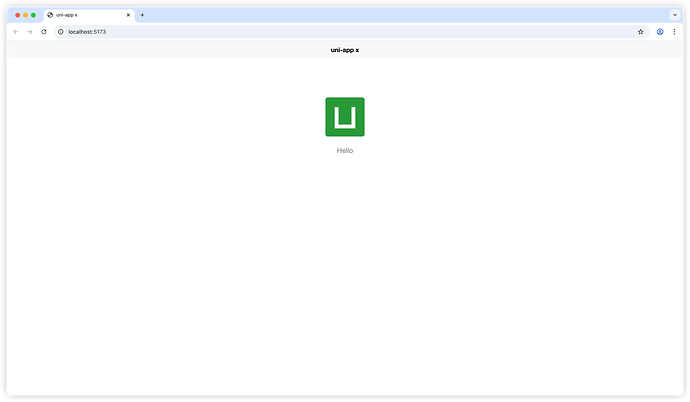
Task: Open the Chrome three-dot menu
Action: pyautogui.click(x=674, y=32)
